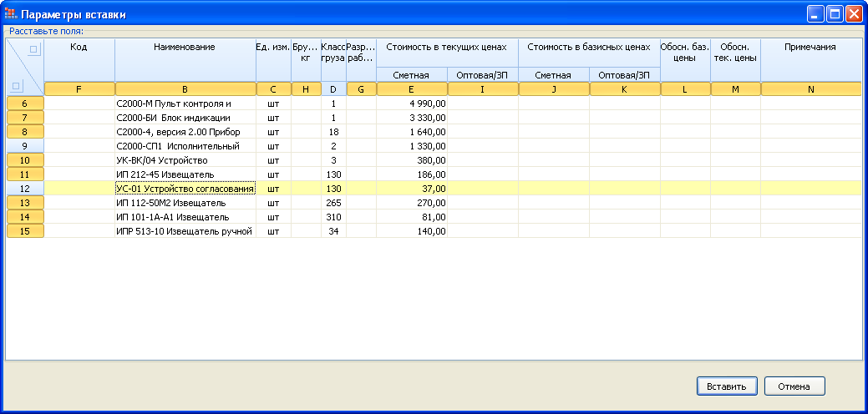Toggle row number 15 header

(25, 231)
